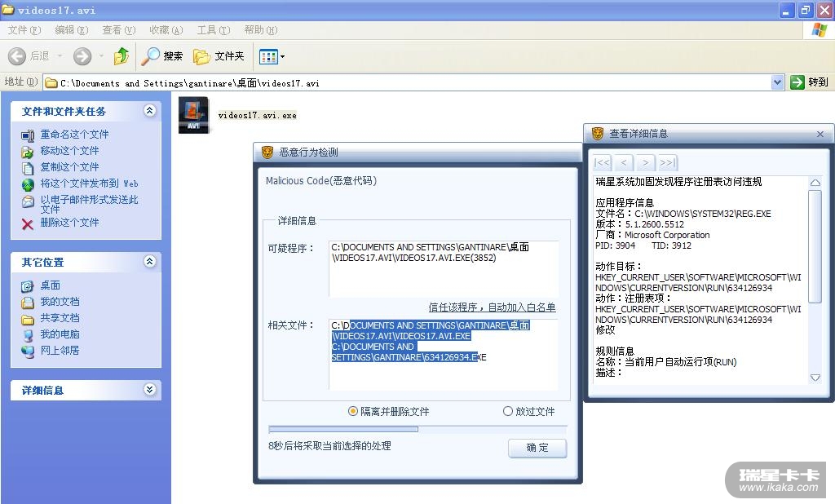The height and width of the screenshot is (504, 835).
Task: Open the 编辑(E) menu
Action: [x=72, y=30]
